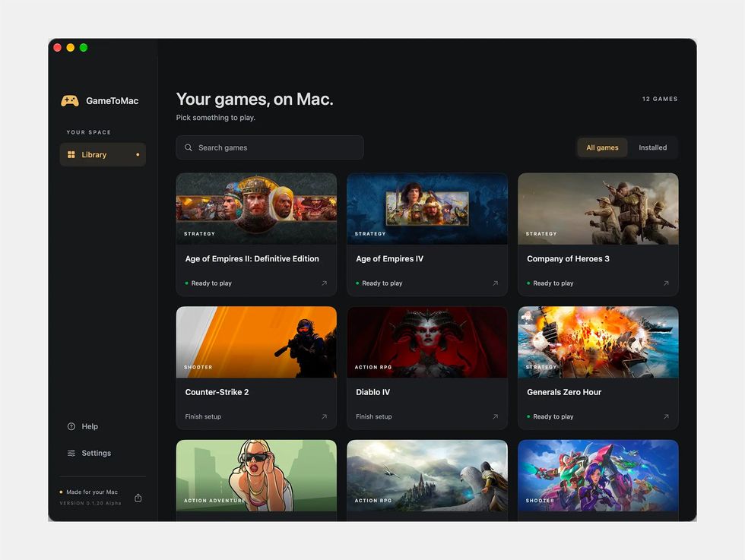Open Diablo IV via arrow icon
745x560 pixels.
click(x=495, y=416)
